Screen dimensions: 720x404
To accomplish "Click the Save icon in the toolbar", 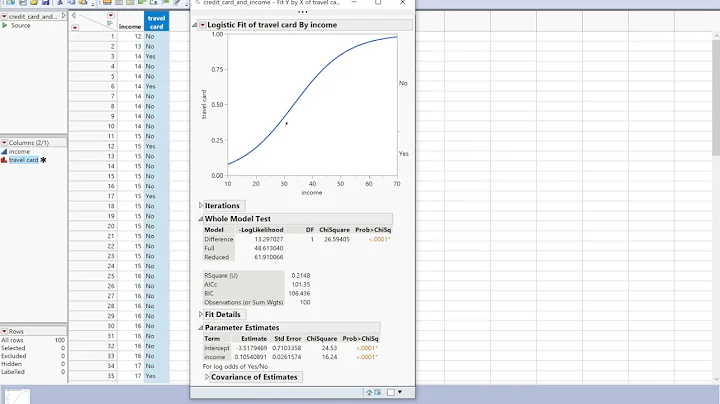I will (x=45, y=2).
